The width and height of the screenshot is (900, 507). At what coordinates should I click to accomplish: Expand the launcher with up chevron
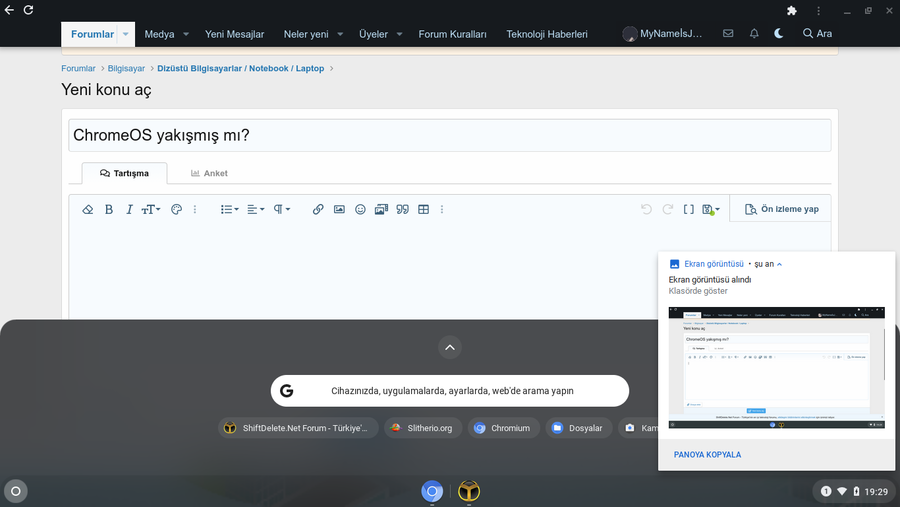(x=450, y=347)
